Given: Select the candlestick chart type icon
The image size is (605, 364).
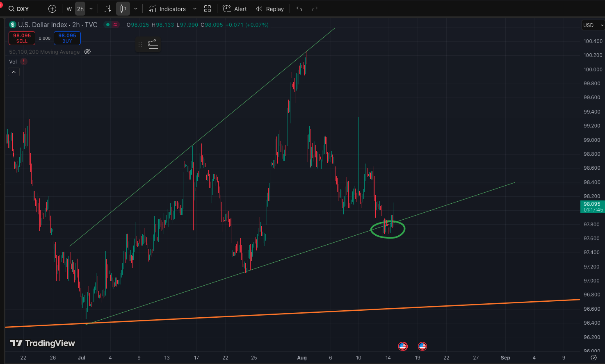Looking at the screenshot, I should pos(123,9).
